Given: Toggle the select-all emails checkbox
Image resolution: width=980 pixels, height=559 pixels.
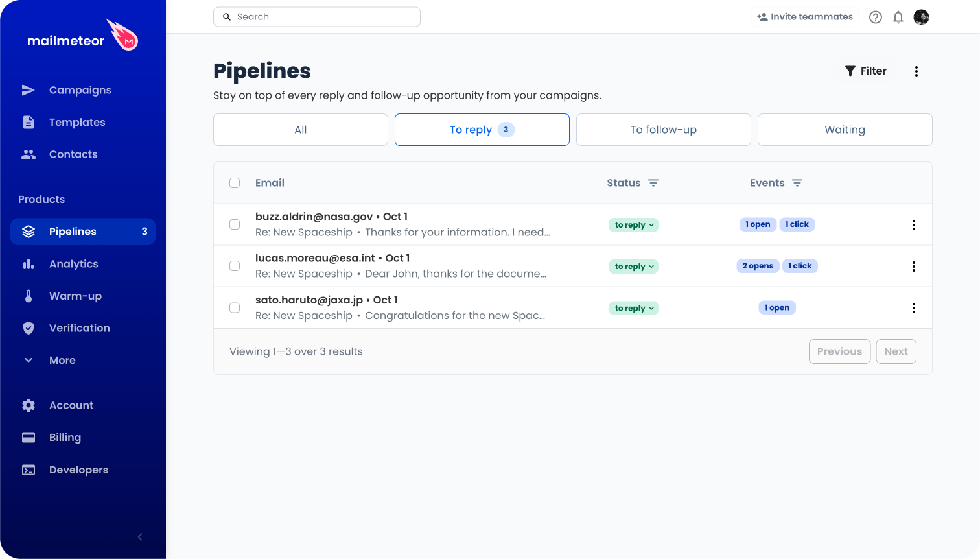Looking at the screenshot, I should tap(235, 183).
